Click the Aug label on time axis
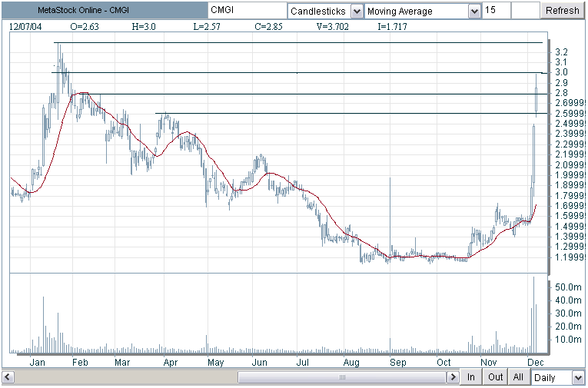 pos(351,363)
